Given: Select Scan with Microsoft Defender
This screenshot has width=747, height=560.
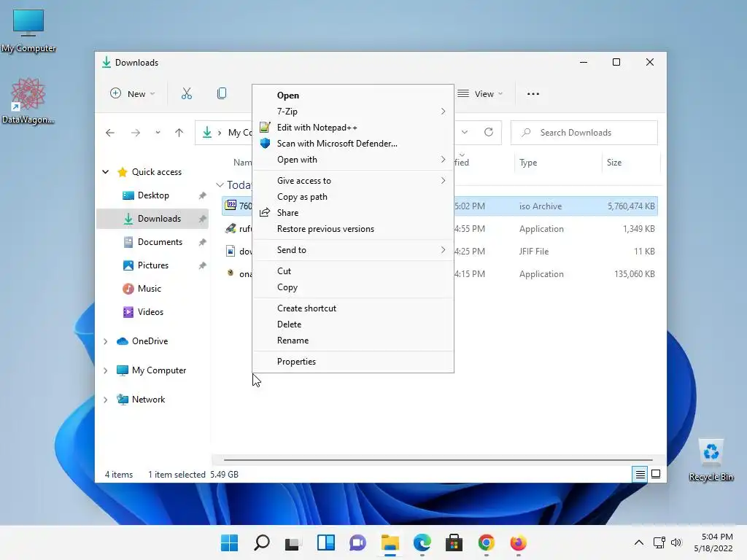Looking at the screenshot, I should tap(353, 144).
